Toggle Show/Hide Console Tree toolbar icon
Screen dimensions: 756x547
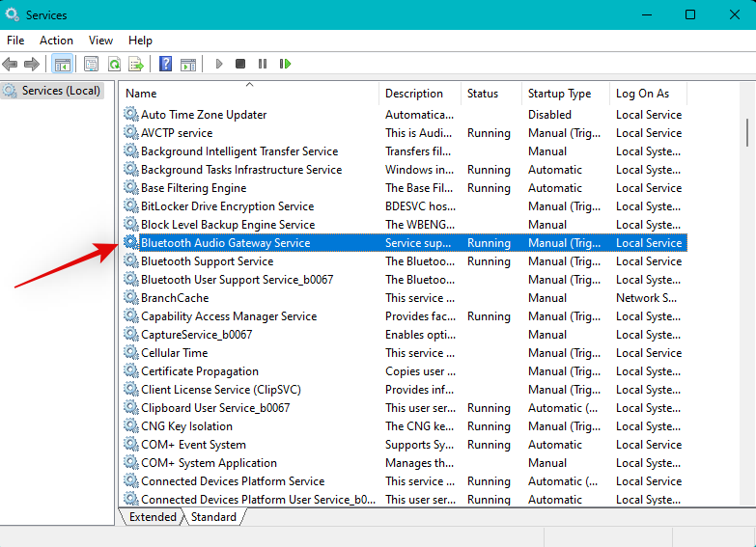pos(62,64)
